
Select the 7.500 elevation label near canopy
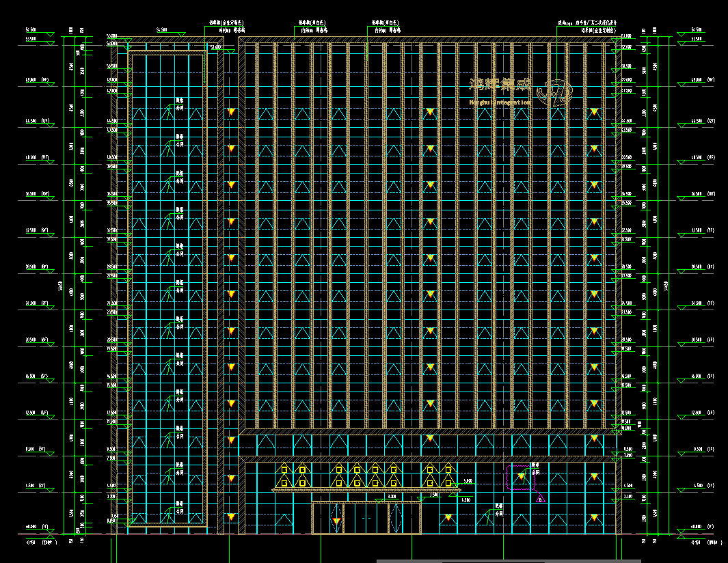pos(434,495)
